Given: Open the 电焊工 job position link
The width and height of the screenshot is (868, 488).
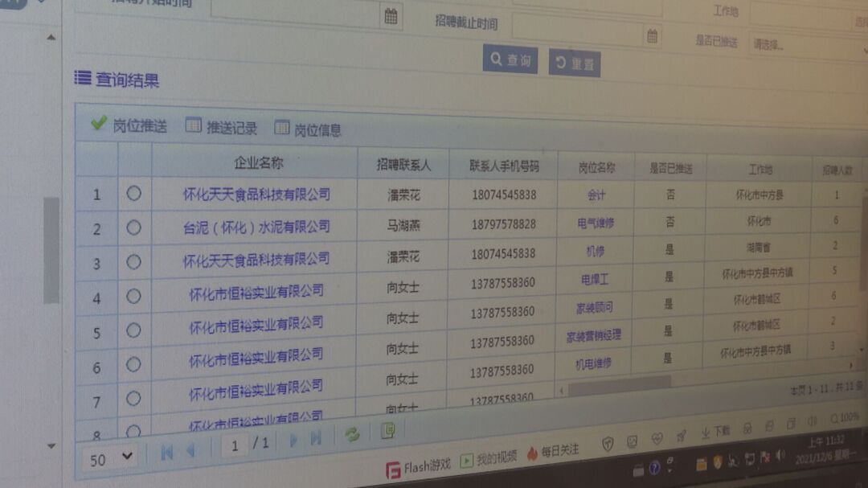Looking at the screenshot, I should coord(595,280).
